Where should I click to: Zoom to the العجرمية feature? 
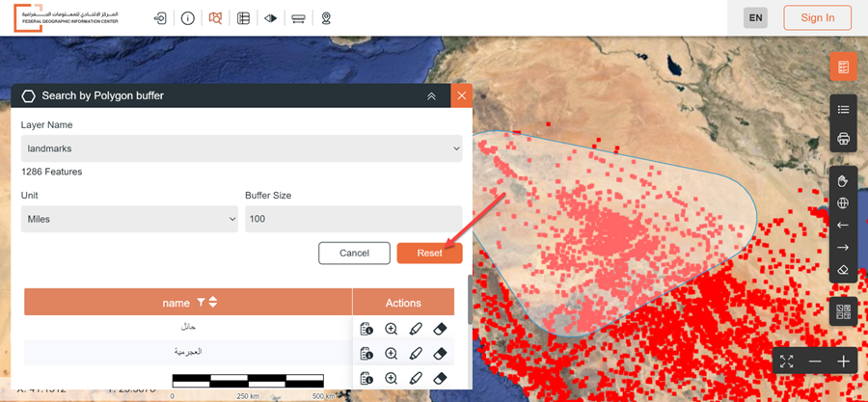(392, 353)
